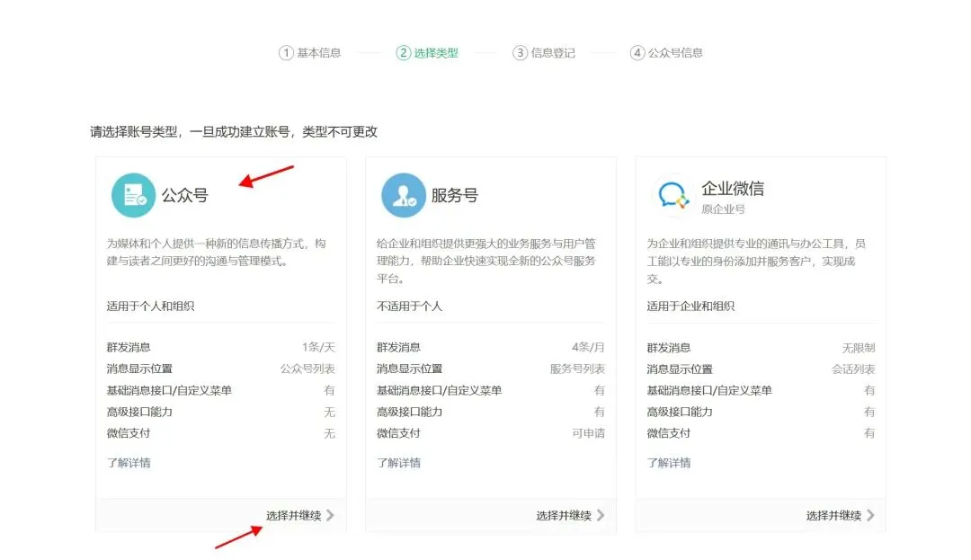Click the 会话列表 display position value
This screenshot has width=971, height=560.
point(853,369)
